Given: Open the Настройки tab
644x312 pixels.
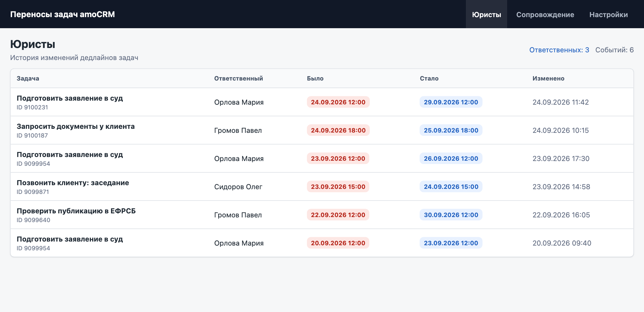Looking at the screenshot, I should click(x=608, y=14).
